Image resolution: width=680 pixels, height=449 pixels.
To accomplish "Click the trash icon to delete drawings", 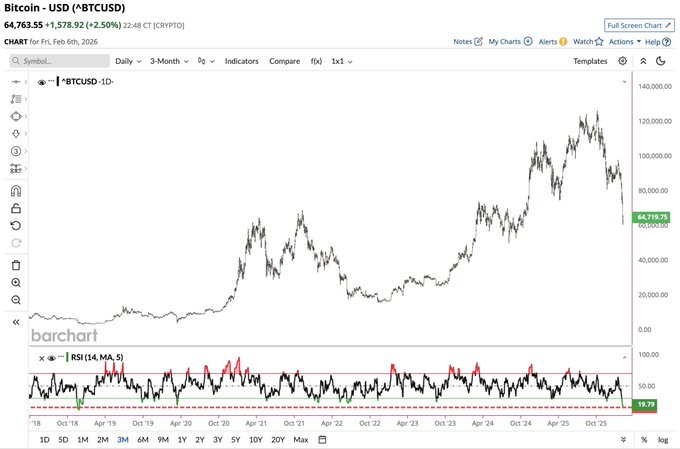I will pos(15,265).
